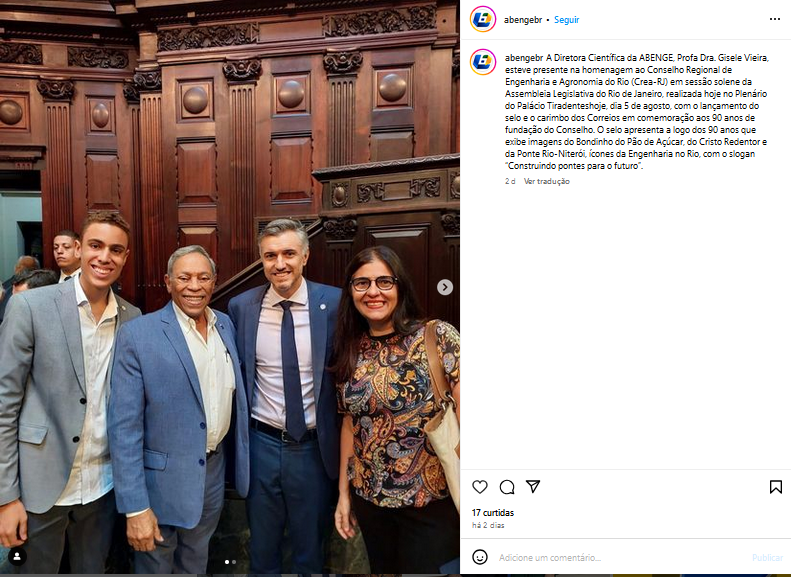The width and height of the screenshot is (791, 577).
Task: View the 17 curtidas likes list
Action: [493, 512]
